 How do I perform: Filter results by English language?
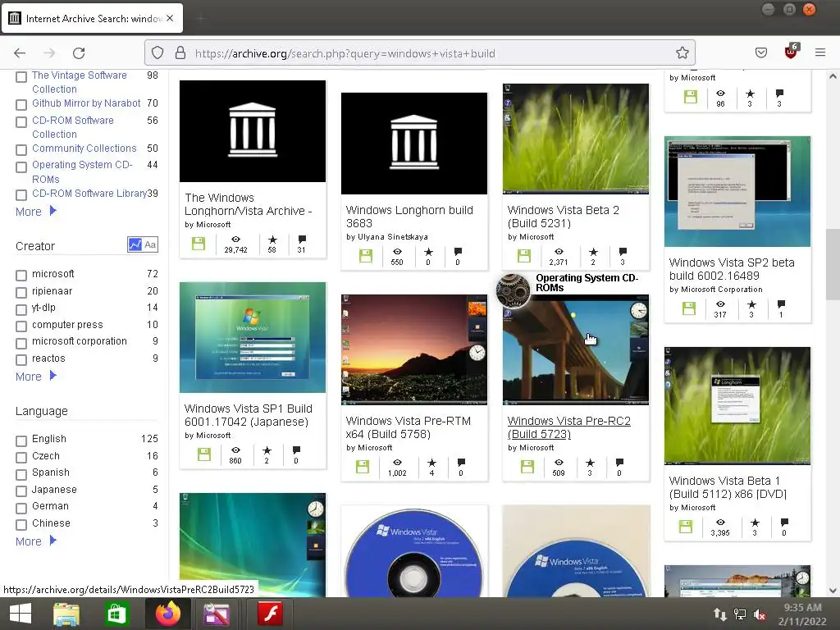pos(21,441)
